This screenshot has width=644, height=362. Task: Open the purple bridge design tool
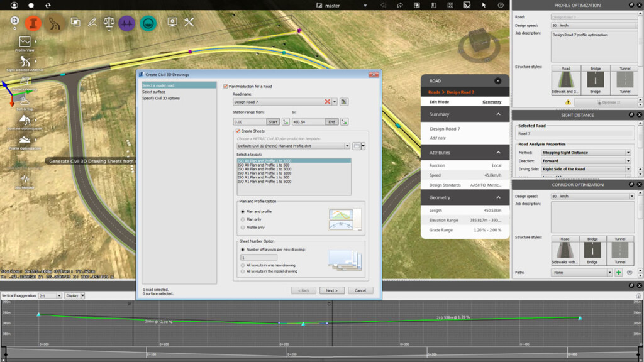[127, 23]
